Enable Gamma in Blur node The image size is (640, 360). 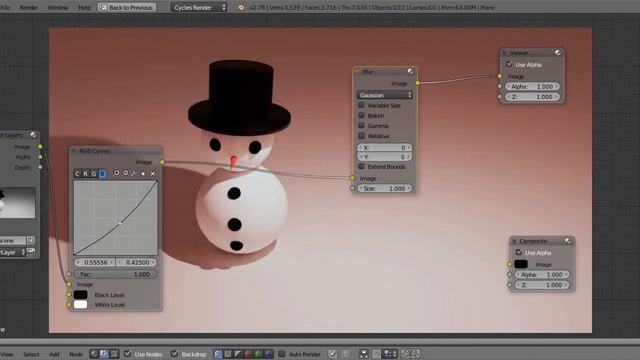click(362, 125)
